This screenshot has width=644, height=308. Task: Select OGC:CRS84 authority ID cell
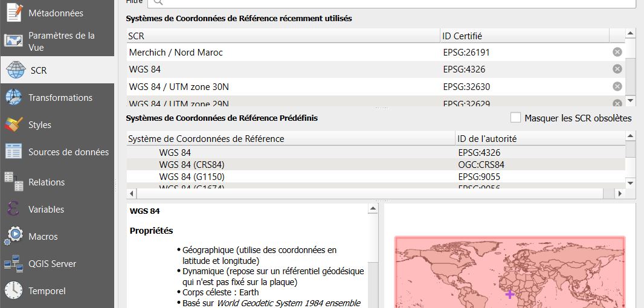click(481, 165)
